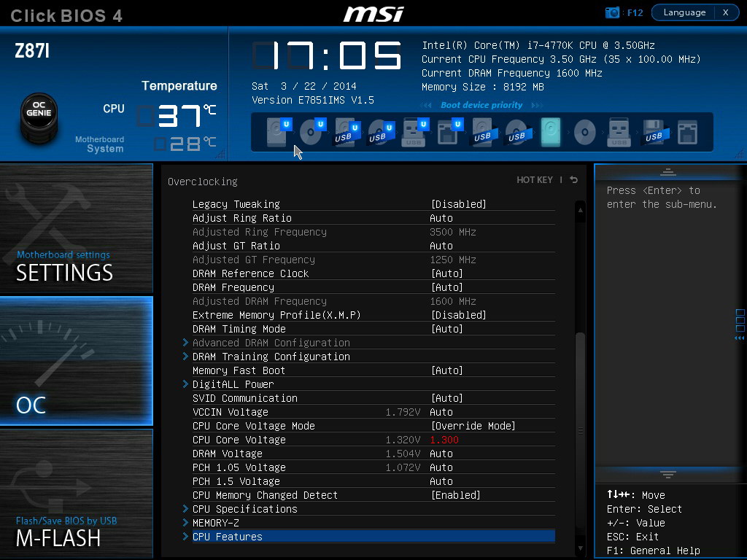Select the highlighted hard disk boot device icon
The width and height of the screenshot is (747, 560).
[551, 131]
